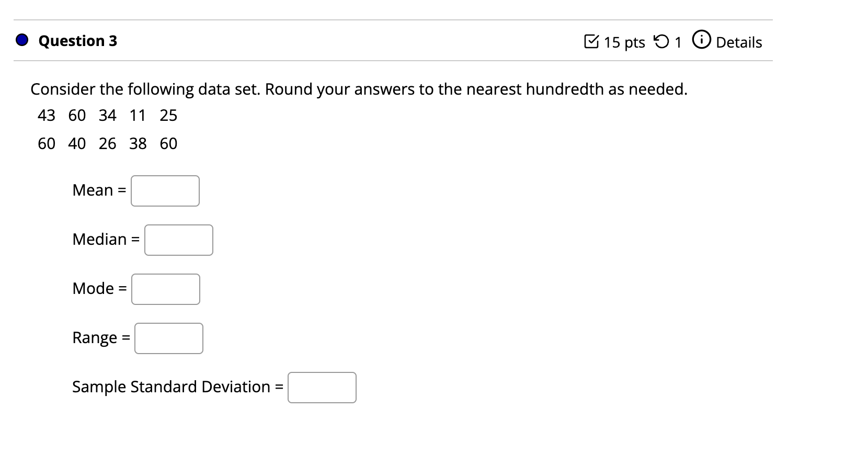The height and width of the screenshot is (454, 868).
Task: Click the circled info icon
Action: [701, 40]
